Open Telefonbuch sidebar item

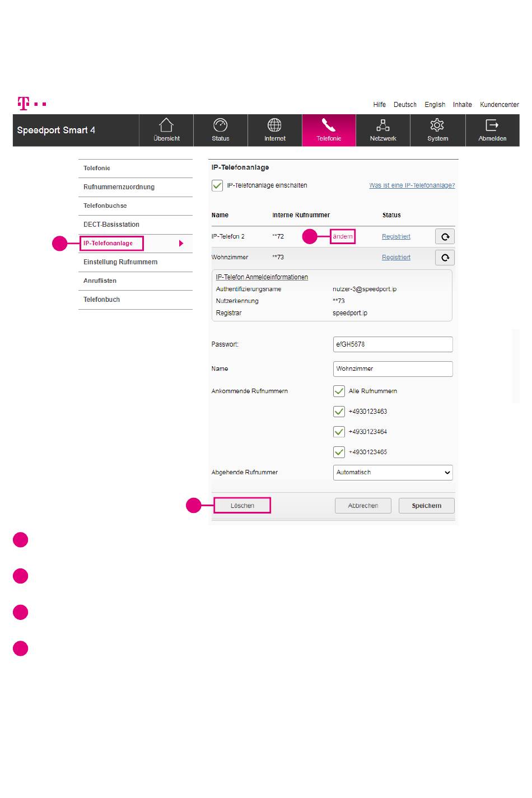pyautogui.click(x=136, y=300)
